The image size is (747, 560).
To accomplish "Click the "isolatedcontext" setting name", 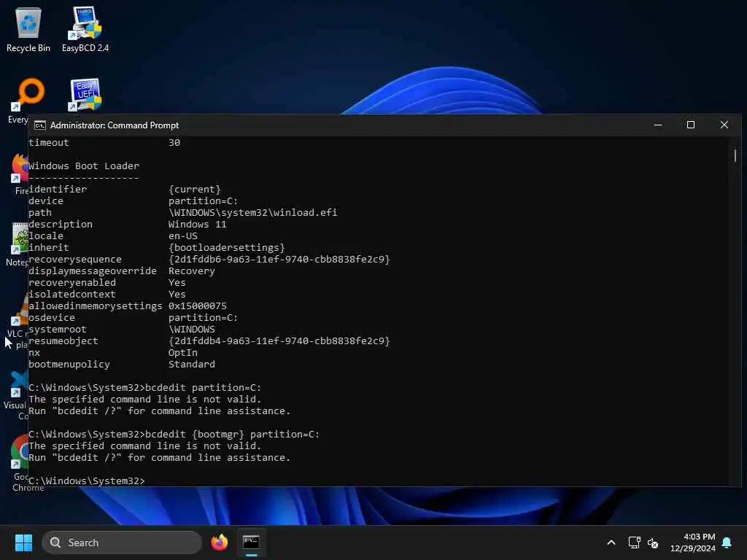I will pos(72,295).
